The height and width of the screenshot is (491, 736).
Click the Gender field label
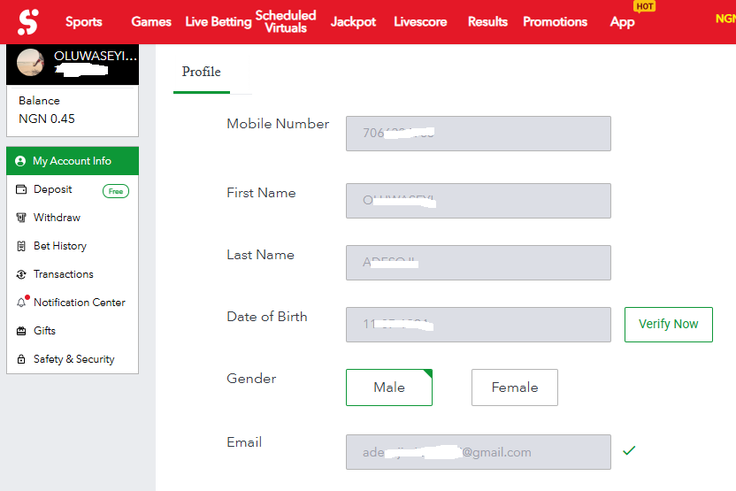(x=251, y=379)
